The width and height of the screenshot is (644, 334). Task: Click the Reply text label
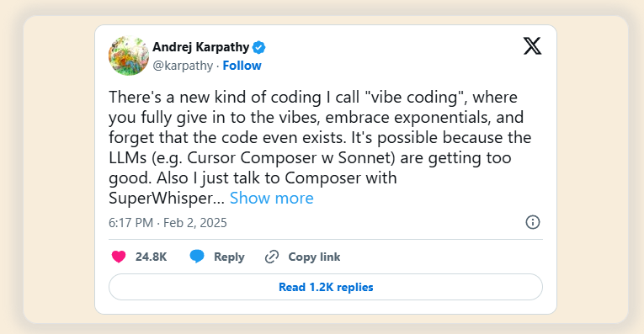click(x=229, y=257)
